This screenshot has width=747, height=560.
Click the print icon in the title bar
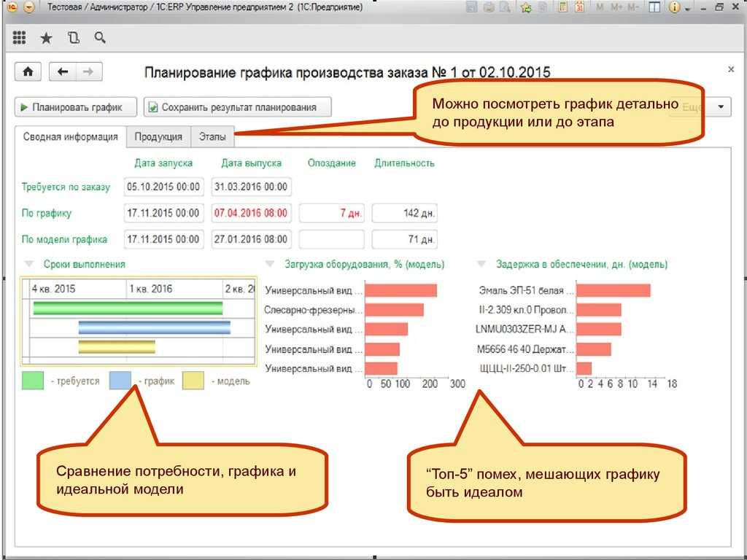pyautogui.click(x=489, y=7)
